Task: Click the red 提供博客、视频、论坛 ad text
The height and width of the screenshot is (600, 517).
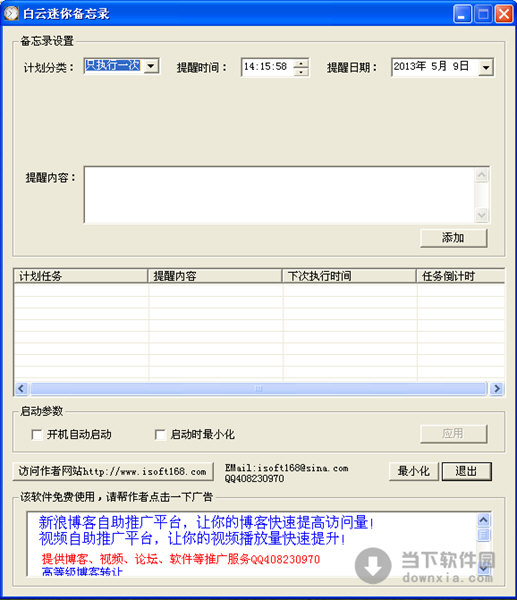Action: (x=181, y=559)
